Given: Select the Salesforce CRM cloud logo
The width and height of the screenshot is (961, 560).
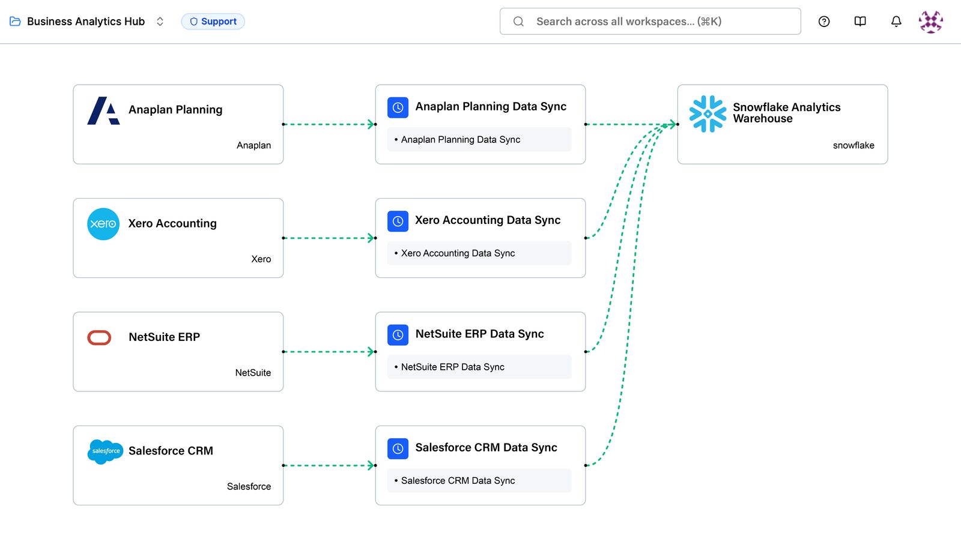Looking at the screenshot, I should [105, 451].
